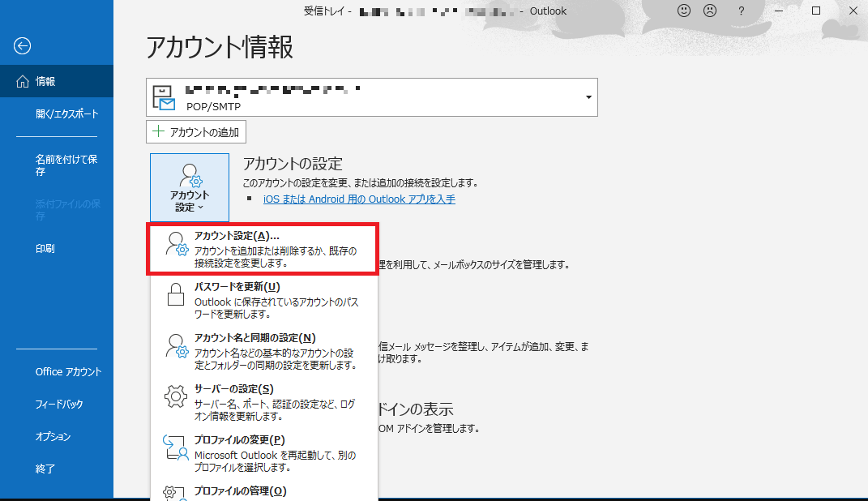
Task: Expand the POP/SMTP account selector dropdown
Action: [588, 97]
